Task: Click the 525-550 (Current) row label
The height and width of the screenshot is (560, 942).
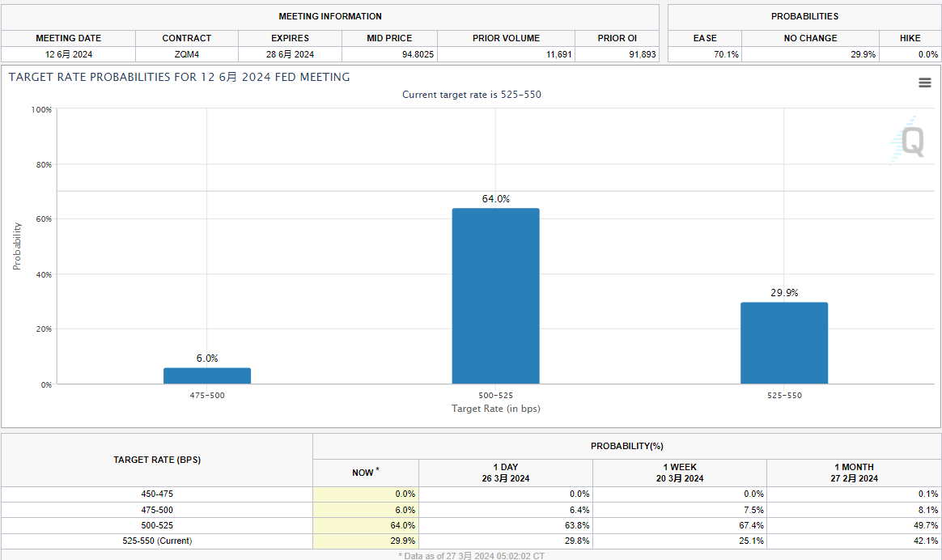Action: (x=157, y=541)
